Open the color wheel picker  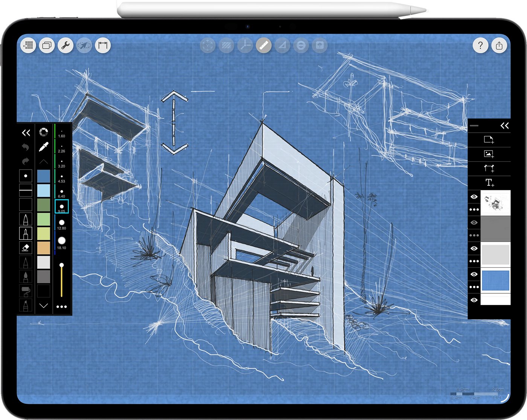point(44,132)
